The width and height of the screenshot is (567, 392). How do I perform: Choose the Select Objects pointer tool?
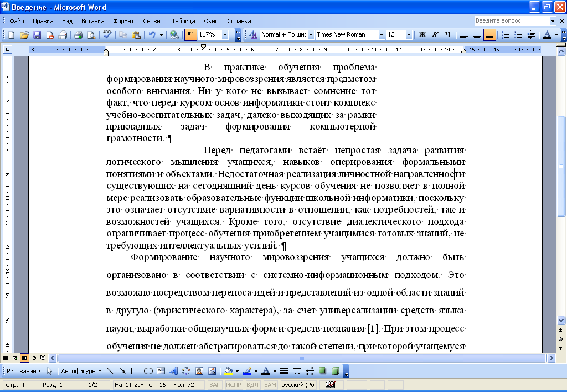(49, 370)
